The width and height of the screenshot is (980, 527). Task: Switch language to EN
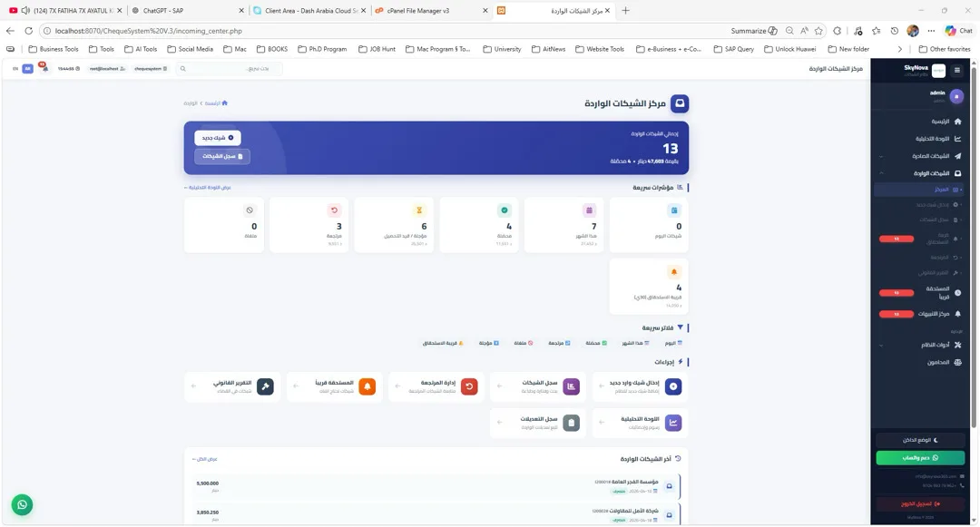pos(15,69)
